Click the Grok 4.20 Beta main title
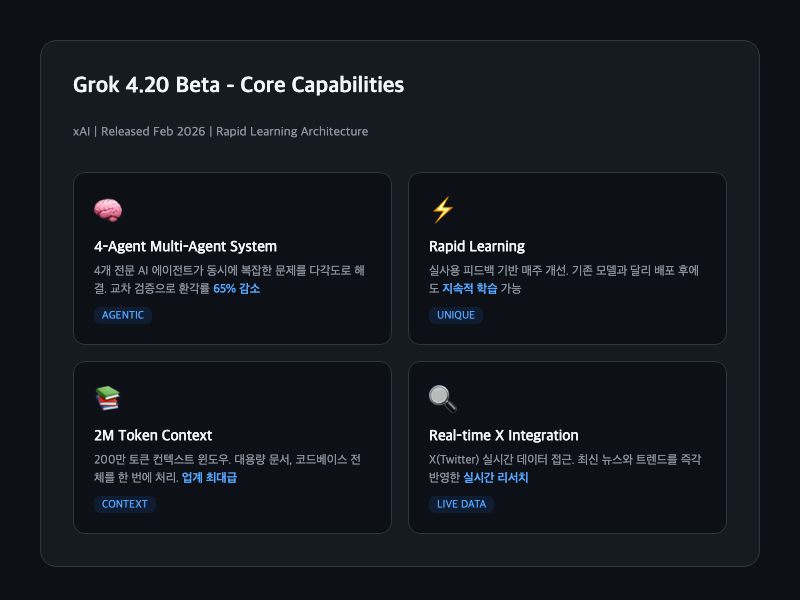The height and width of the screenshot is (600, 800). point(238,85)
